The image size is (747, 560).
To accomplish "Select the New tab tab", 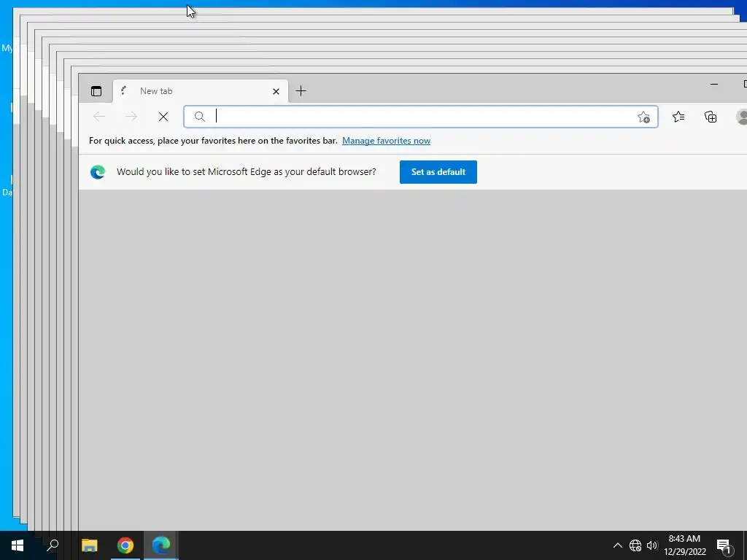I will pyautogui.click(x=201, y=91).
